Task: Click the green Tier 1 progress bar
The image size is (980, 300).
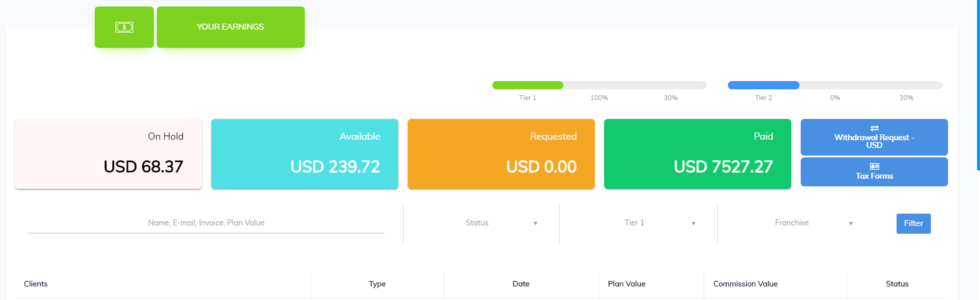Action: (x=528, y=85)
